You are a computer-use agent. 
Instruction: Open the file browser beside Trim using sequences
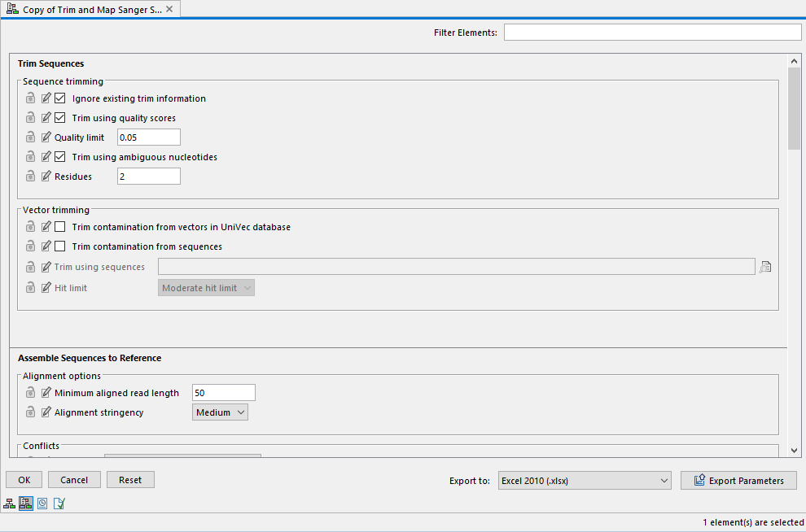[764, 266]
